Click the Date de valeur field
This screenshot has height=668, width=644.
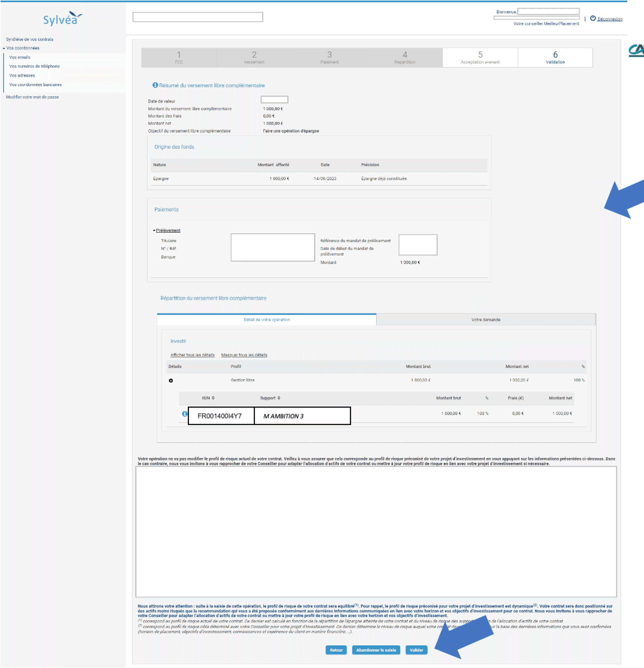[x=274, y=100]
